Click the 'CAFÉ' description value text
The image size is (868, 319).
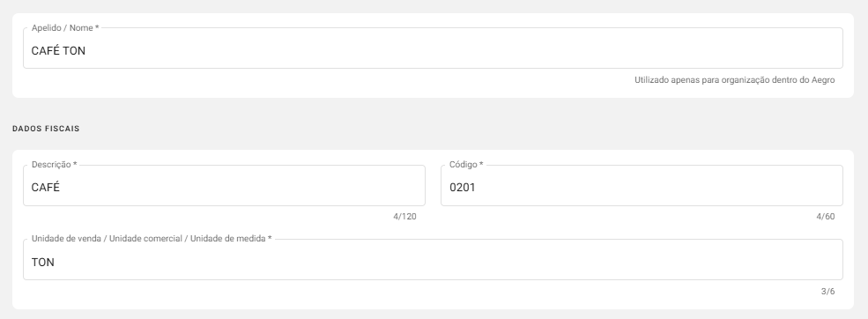click(x=46, y=187)
